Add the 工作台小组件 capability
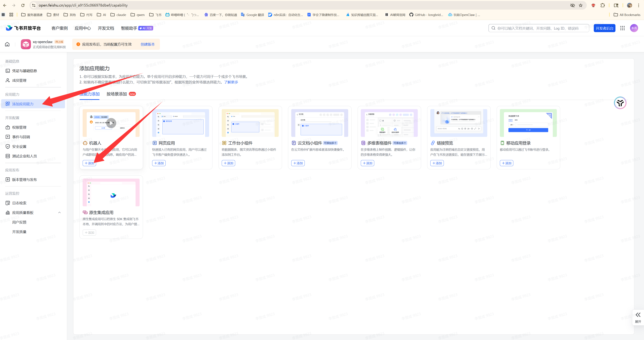Screen dimensions: 644x340 tap(228, 163)
